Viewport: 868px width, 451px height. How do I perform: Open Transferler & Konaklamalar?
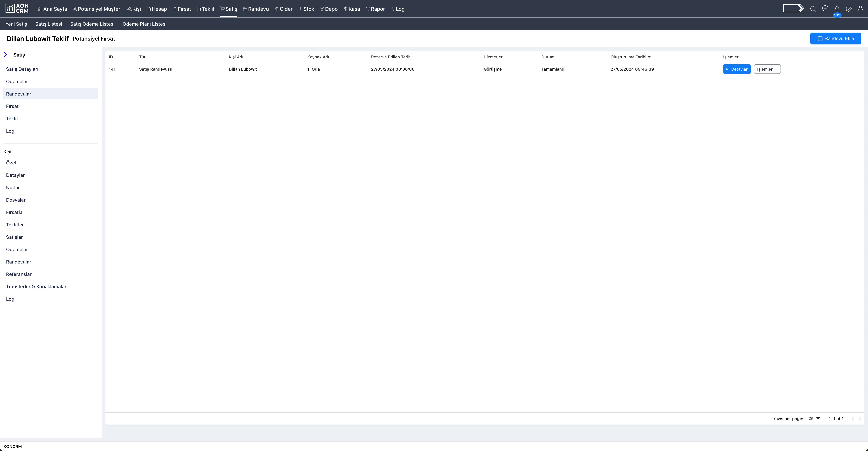point(36,287)
